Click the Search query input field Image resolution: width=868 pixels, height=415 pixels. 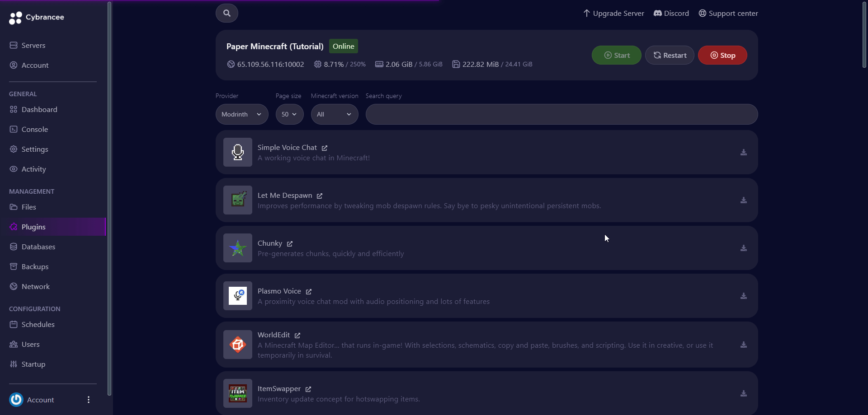(561, 114)
